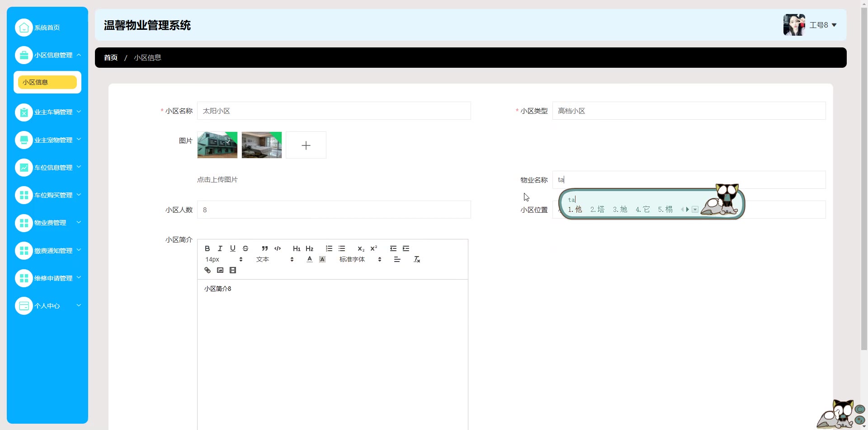Click the 系统首页 home icon
This screenshot has height=430, width=868.
(x=24, y=28)
